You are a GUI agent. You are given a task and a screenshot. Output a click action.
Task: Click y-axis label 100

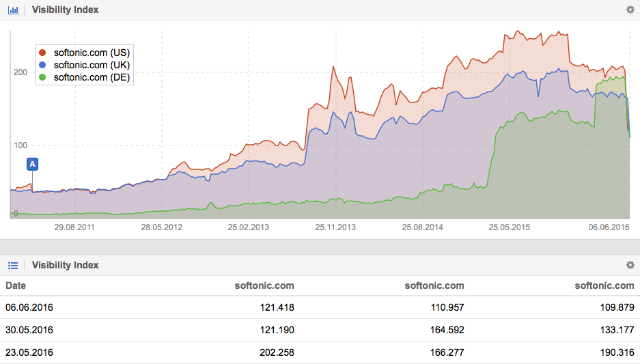20,145
